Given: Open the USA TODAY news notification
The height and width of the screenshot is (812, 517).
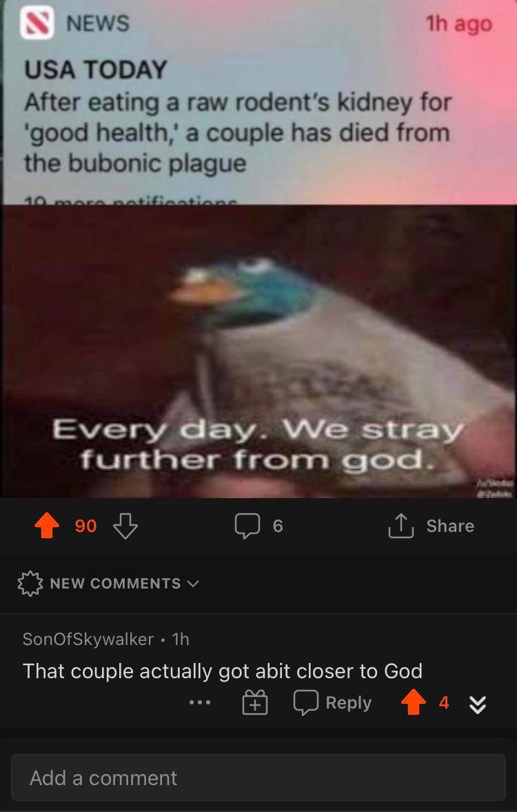Looking at the screenshot, I should 258,102.
